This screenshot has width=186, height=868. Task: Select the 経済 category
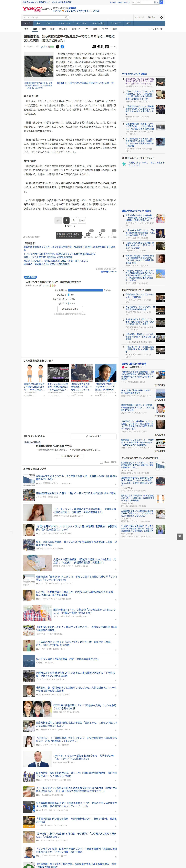click(52, 29)
